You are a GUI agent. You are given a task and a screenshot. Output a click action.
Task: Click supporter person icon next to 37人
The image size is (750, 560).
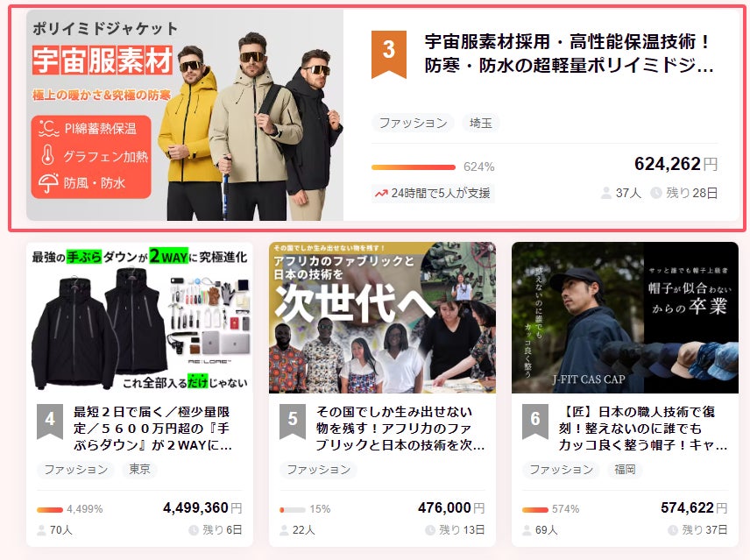point(605,193)
